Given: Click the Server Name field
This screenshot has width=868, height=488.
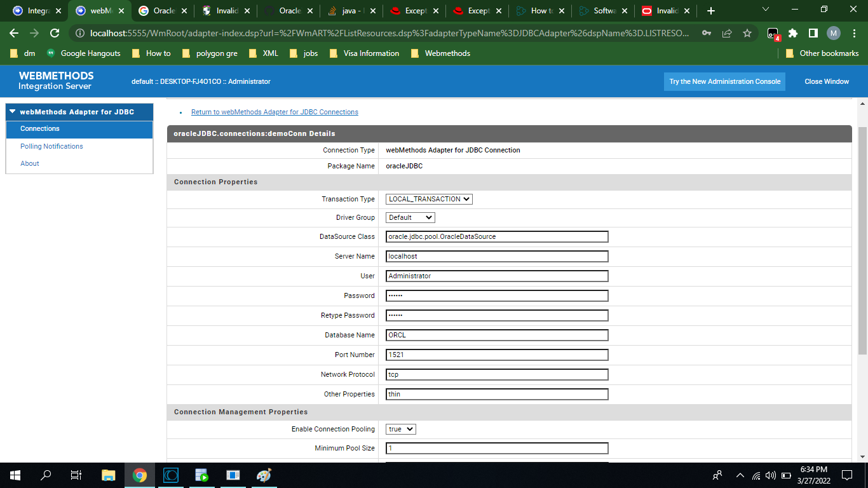Looking at the screenshot, I should [x=497, y=256].
